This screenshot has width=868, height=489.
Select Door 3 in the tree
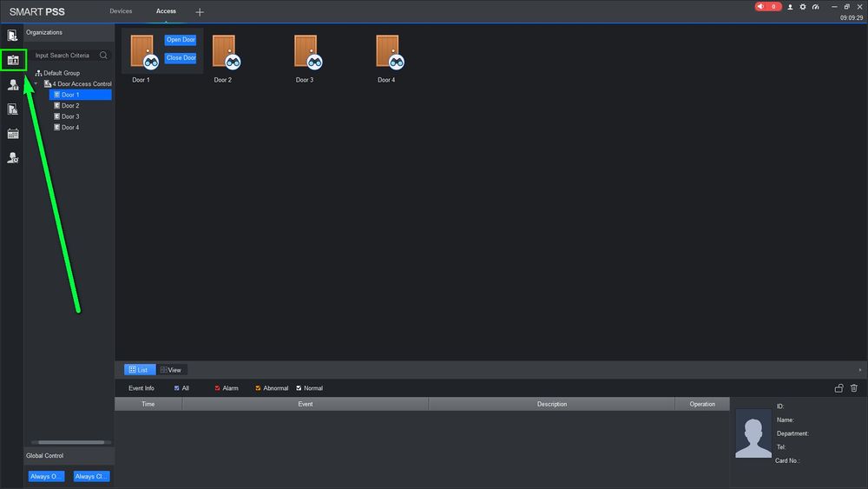[x=70, y=116]
